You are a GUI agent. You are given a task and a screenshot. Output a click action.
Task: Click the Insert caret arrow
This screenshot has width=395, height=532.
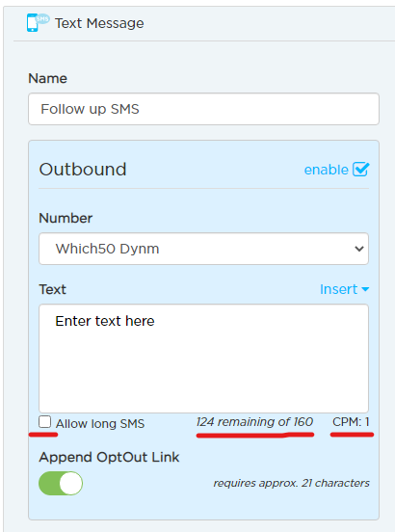coord(365,289)
